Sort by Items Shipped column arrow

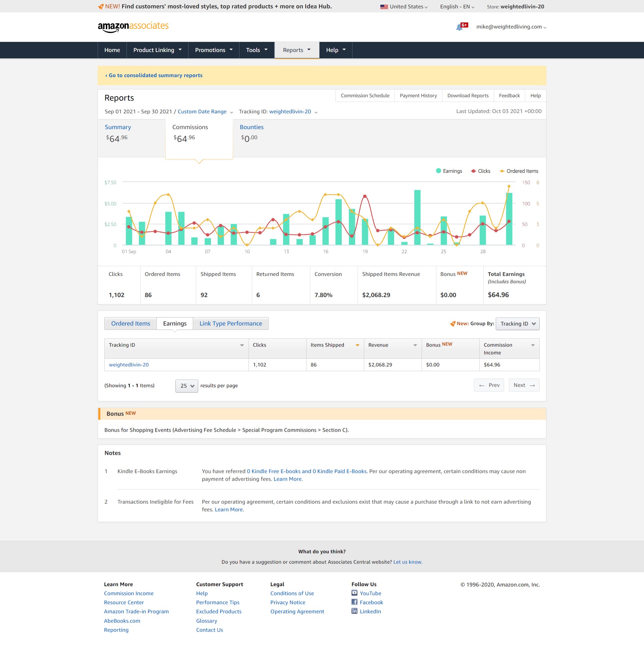pos(357,345)
